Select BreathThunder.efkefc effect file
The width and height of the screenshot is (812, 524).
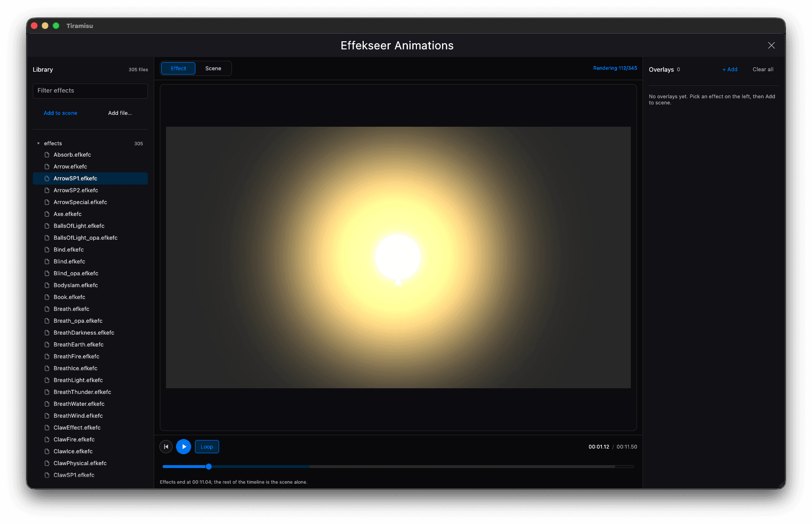pos(90,392)
